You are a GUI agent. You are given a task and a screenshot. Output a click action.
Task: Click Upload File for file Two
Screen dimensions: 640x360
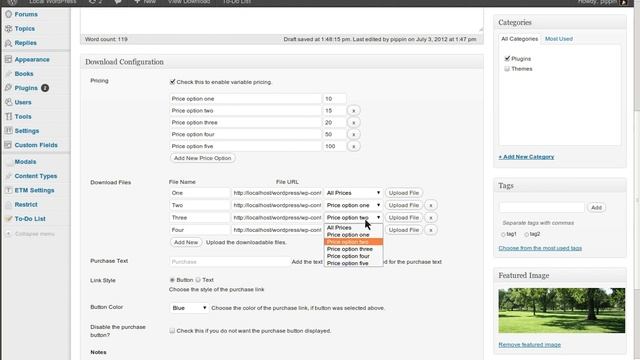[x=404, y=205]
